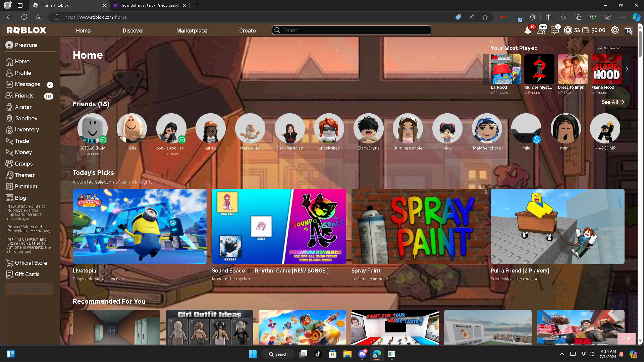Open TikTok from the taskbar

coord(318,354)
